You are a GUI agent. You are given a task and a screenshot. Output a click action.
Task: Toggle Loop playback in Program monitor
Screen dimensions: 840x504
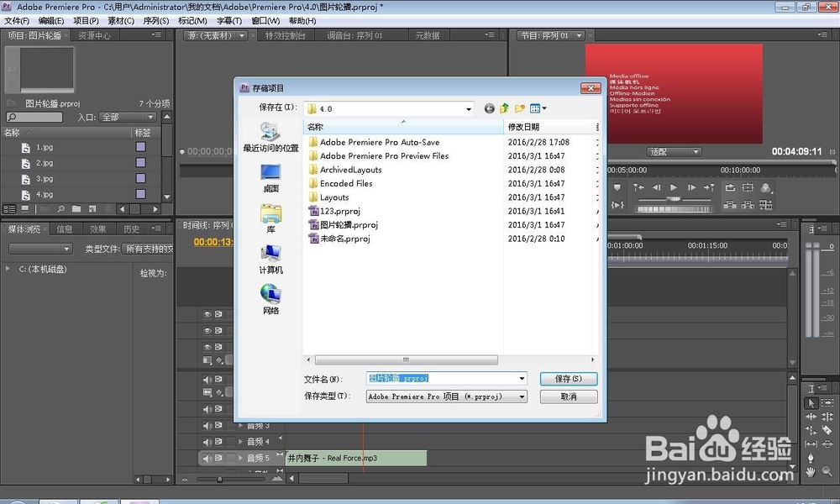[x=730, y=187]
